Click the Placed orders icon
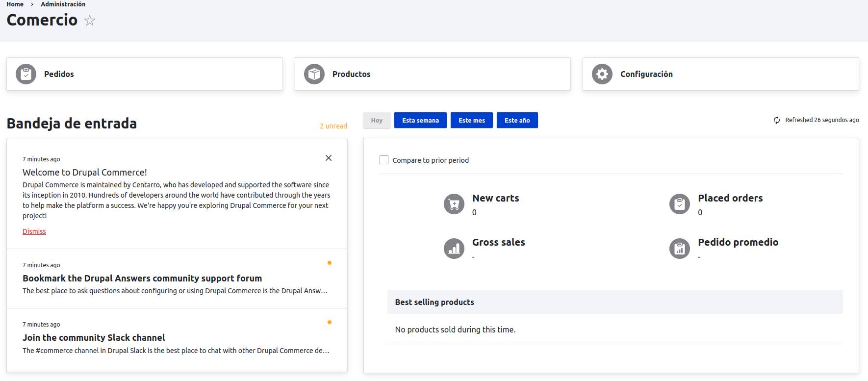Viewport: 868px width, 381px height. (x=680, y=204)
